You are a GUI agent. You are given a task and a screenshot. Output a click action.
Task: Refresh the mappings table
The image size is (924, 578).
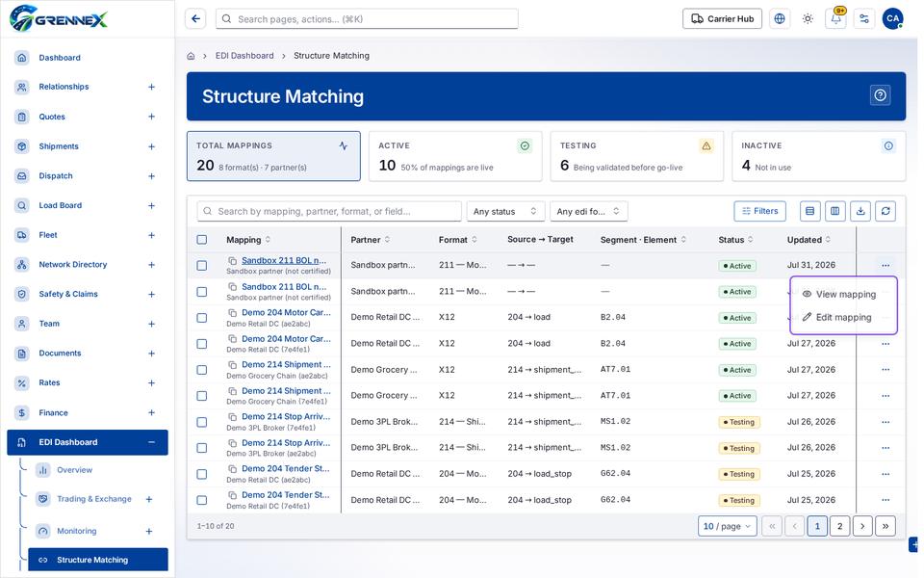point(885,211)
